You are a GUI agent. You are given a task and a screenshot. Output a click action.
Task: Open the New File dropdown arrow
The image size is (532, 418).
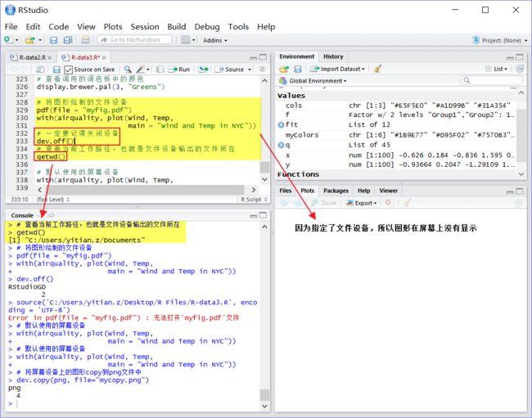[x=16, y=40]
